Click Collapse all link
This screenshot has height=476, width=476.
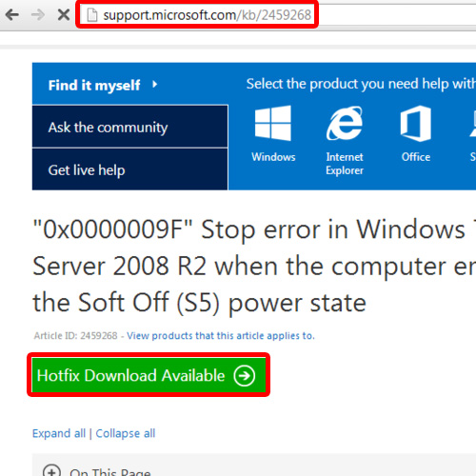[126, 433]
